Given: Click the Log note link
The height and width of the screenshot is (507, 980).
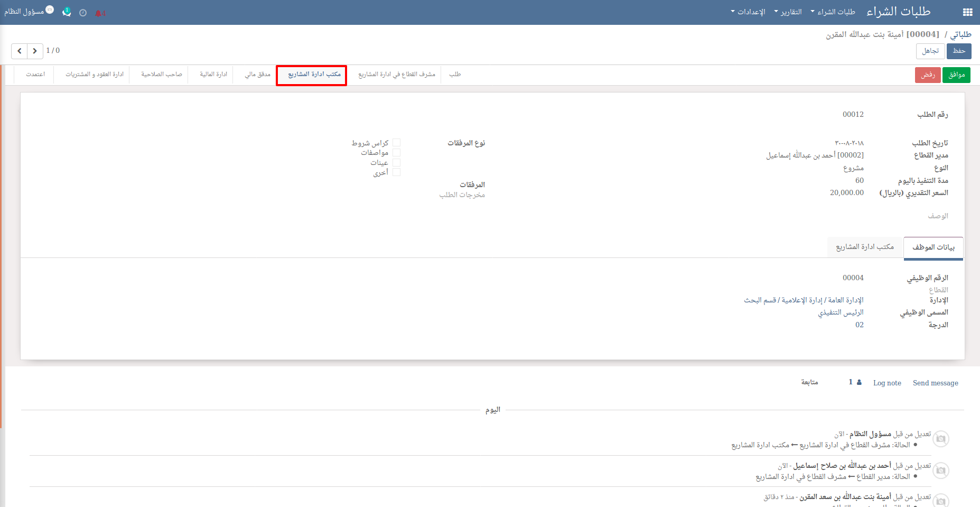Looking at the screenshot, I should tap(887, 383).
